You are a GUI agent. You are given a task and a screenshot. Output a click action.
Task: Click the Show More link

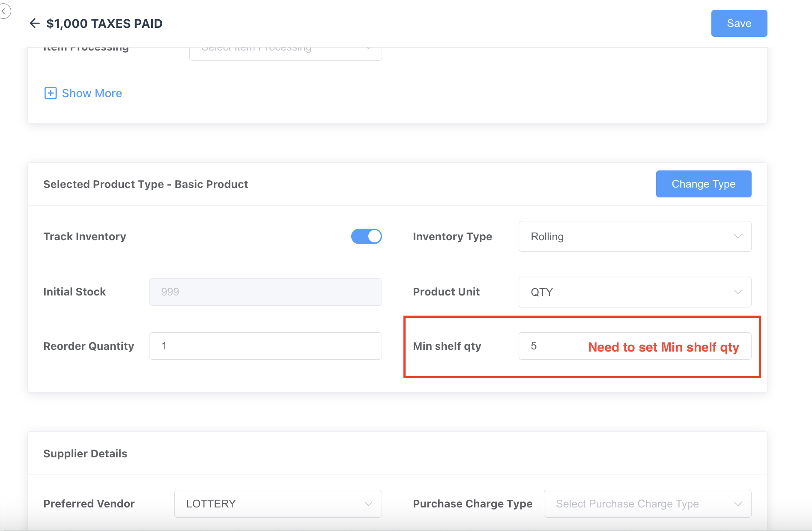(92, 93)
